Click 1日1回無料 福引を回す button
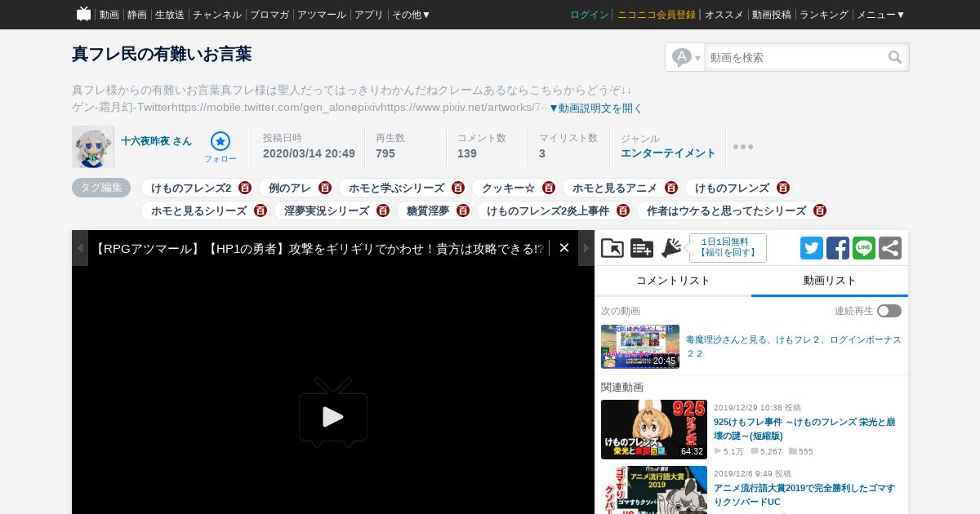This screenshot has height=514, width=980. [728, 248]
